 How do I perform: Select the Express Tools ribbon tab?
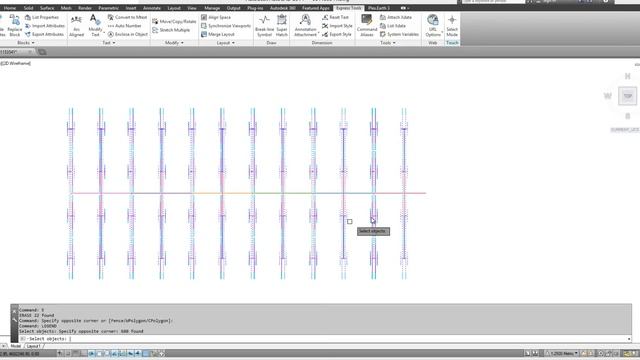click(349, 8)
